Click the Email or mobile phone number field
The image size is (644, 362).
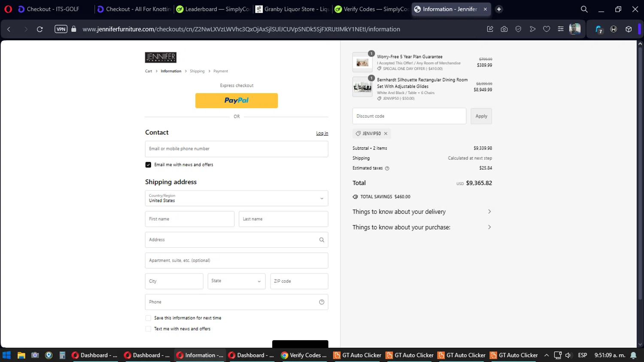tap(237, 149)
